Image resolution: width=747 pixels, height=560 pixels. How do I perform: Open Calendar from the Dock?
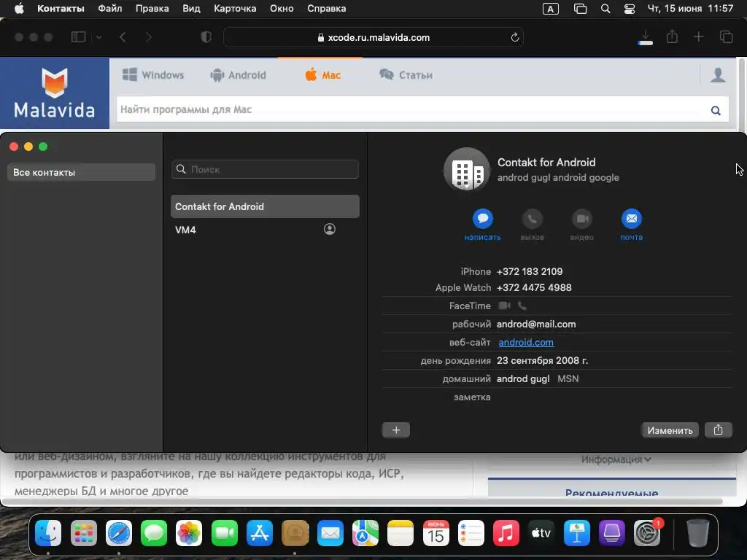click(x=436, y=533)
